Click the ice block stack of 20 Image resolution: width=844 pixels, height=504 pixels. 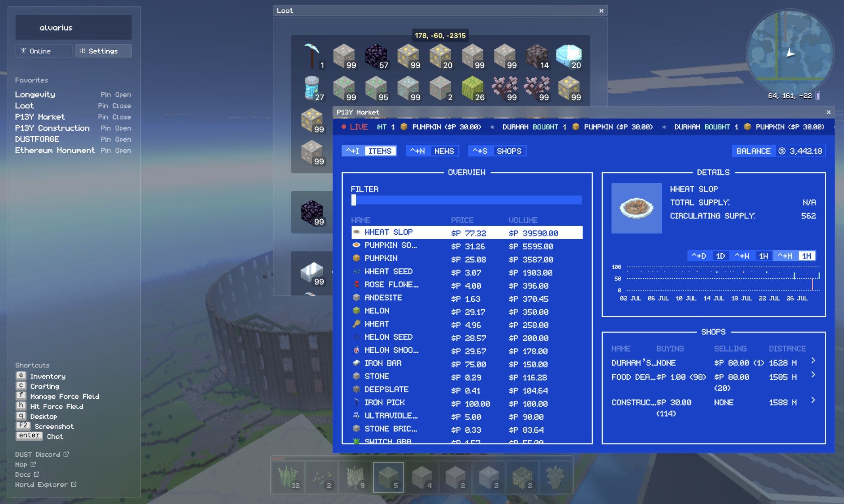[x=568, y=56]
